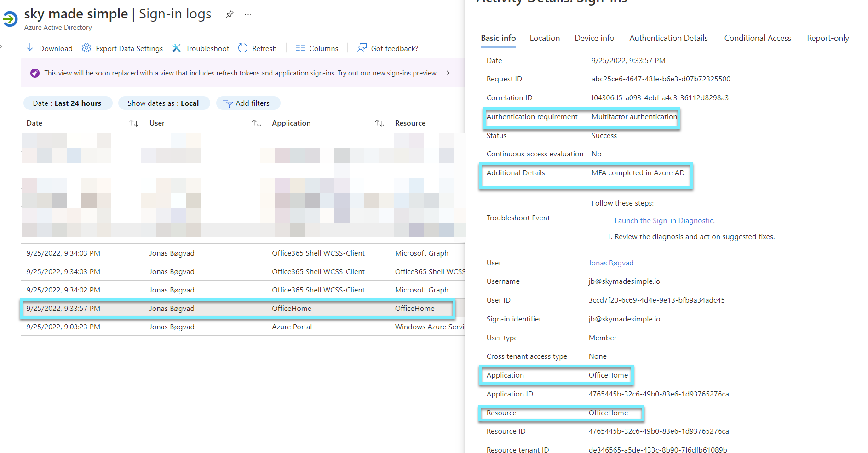Select the highlighted OfficeHome sign-in row
Viewport: 868px width, 453px height.
pyautogui.click(x=237, y=308)
